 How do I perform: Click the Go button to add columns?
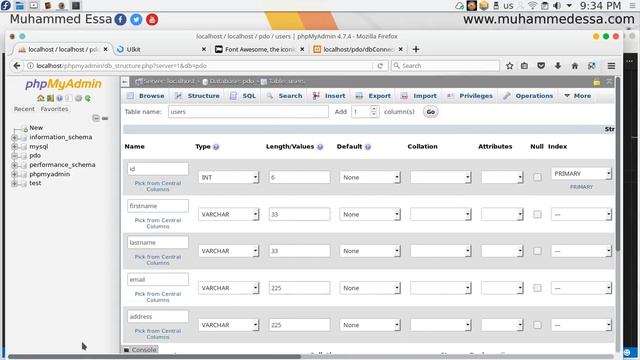(x=431, y=112)
